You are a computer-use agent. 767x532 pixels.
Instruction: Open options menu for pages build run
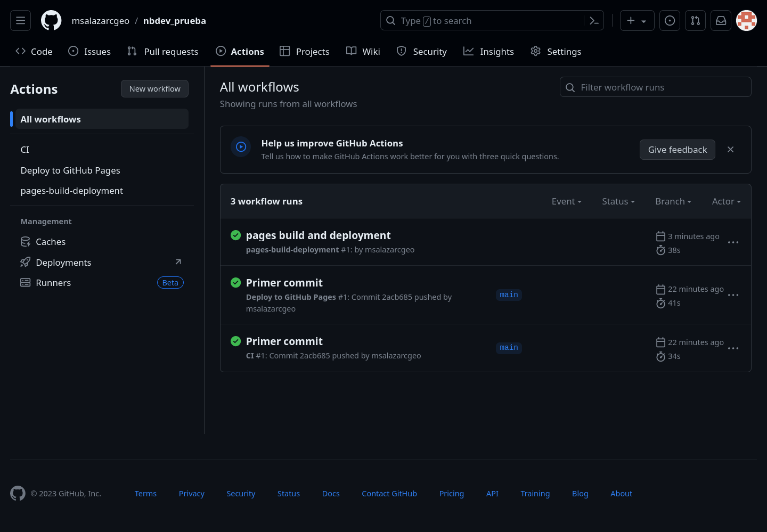[733, 242]
